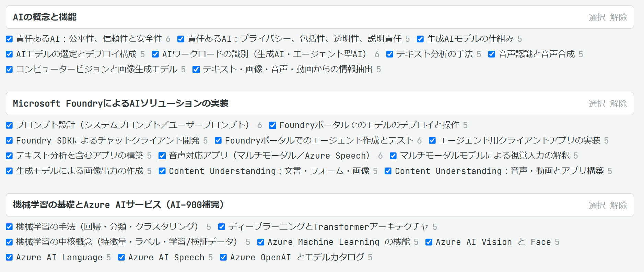Deselect the テキスト分析の手法 checkbox
The image size is (644, 272).
point(390,54)
